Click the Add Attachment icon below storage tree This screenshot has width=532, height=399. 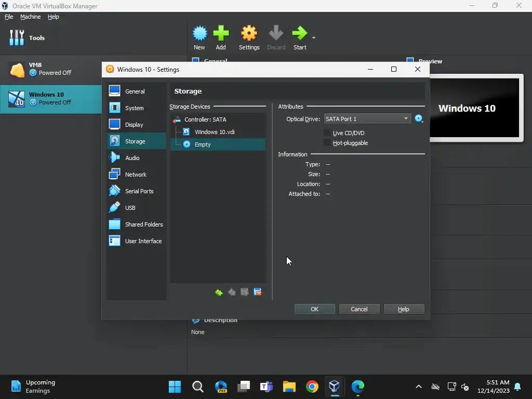(245, 292)
